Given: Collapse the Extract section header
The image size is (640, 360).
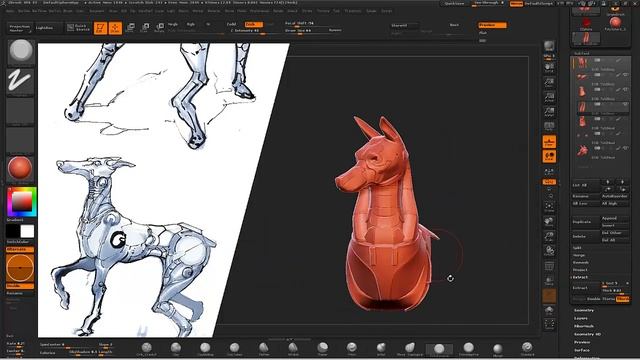Looking at the screenshot, I should point(580,277).
